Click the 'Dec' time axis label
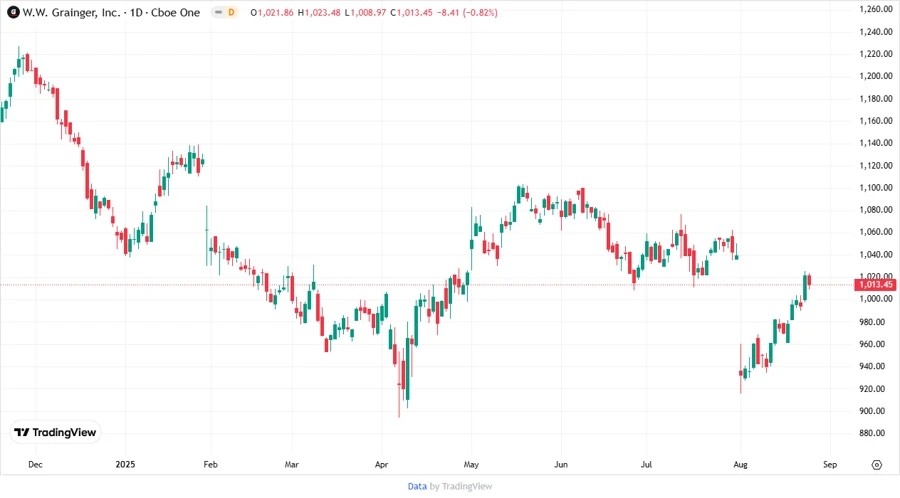900x498 pixels. pyautogui.click(x=35, y=464)
